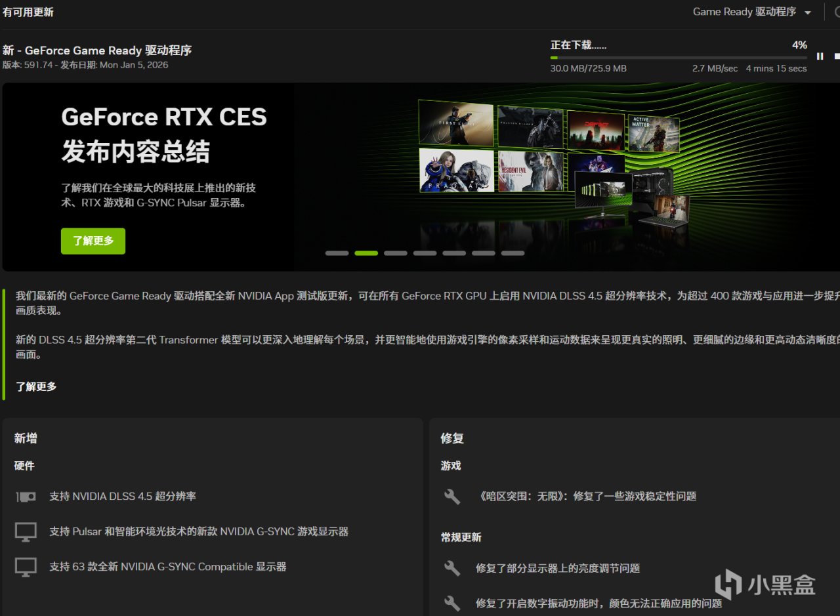Click the 版本: 591.74 release date line
This screenshot has height=616, width=840.
click(x=85, y=65)
